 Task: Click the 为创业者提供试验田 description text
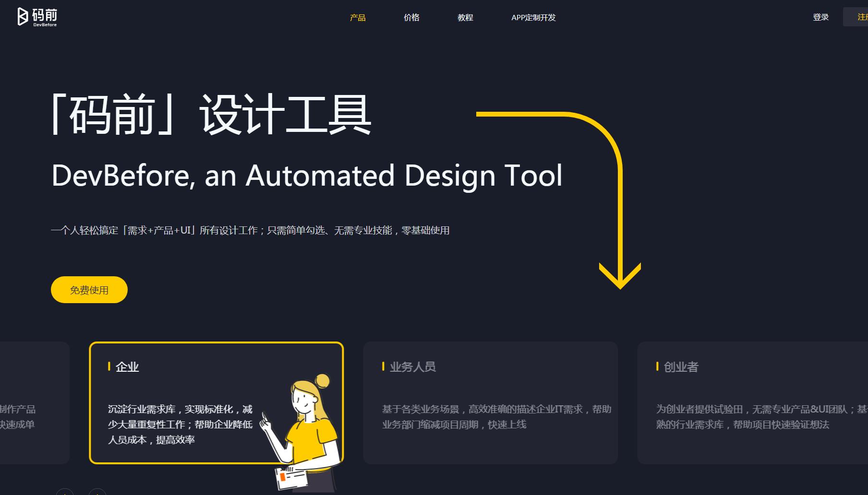[x=762, y=417]
